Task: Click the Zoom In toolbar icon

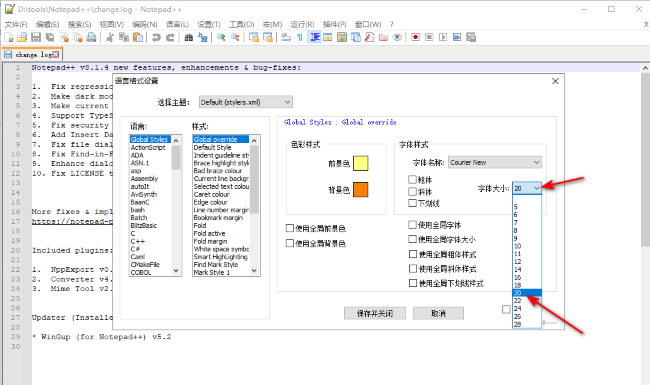Action: tap(221, 38)
